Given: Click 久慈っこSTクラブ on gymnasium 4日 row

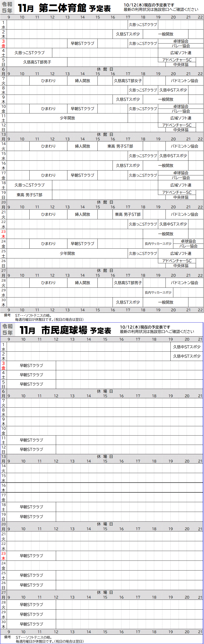Looking at the screenshot, I should 30,53.
